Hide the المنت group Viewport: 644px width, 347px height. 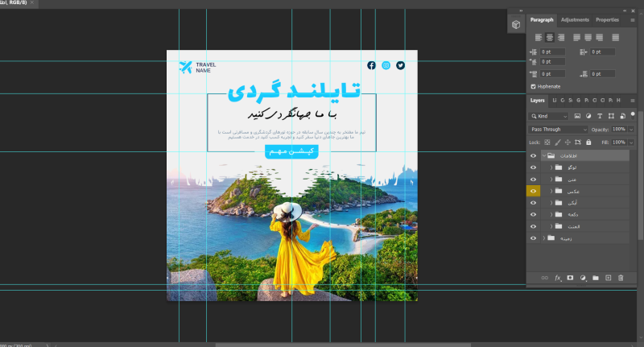tap(533, 226)
